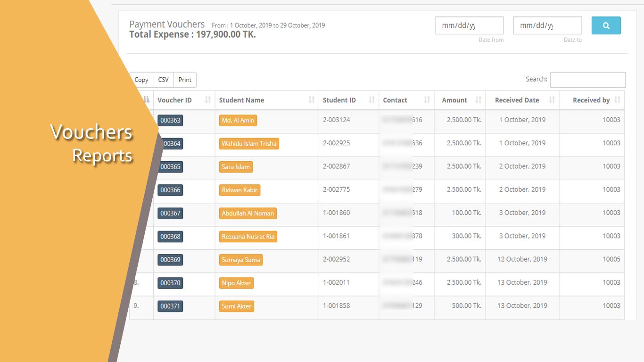Print the voucher report
644x362 pixels.
coord(185,80)
